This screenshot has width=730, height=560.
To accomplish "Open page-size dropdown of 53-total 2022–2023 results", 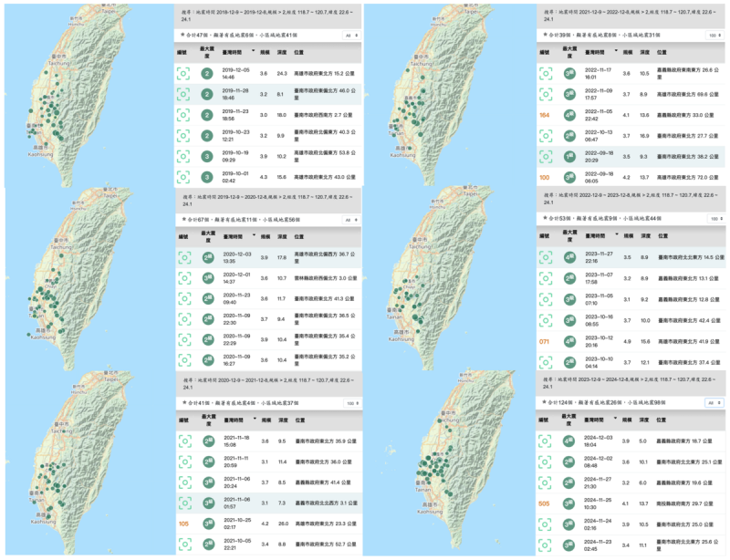I will click(715, 218).
